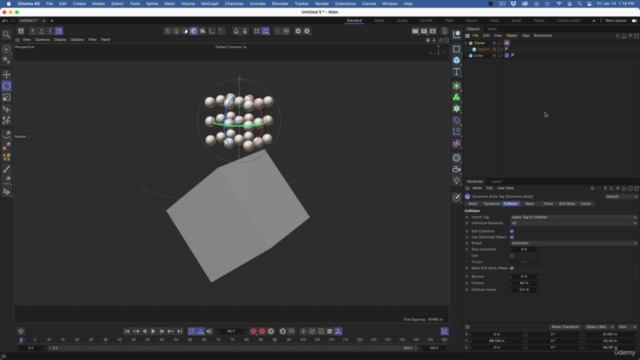Screen dimensions: 640x360
Task: Open Bookmarks menu in Object Manager
Action: click(x=543, y=36)
